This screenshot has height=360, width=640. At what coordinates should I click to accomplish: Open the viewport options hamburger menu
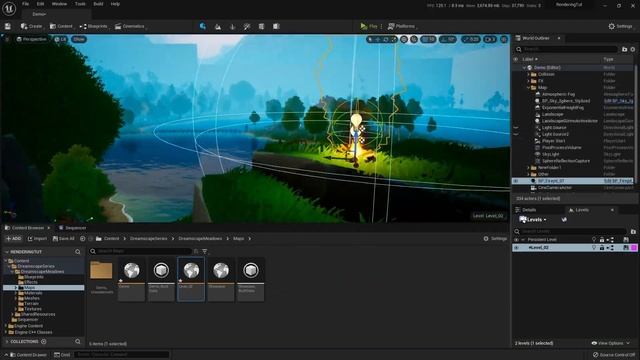pos(7,39)
